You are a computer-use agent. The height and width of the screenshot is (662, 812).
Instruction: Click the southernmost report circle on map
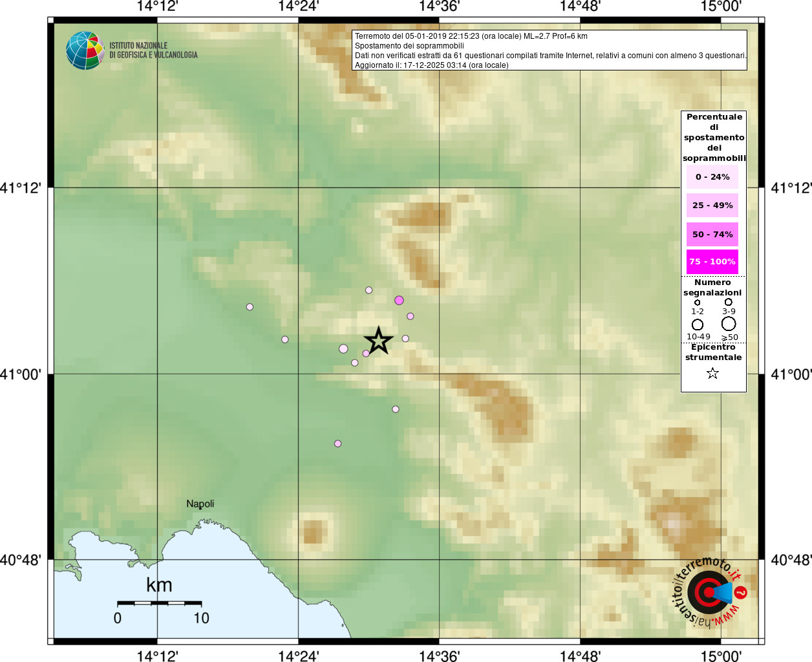(x=337, y=443)
